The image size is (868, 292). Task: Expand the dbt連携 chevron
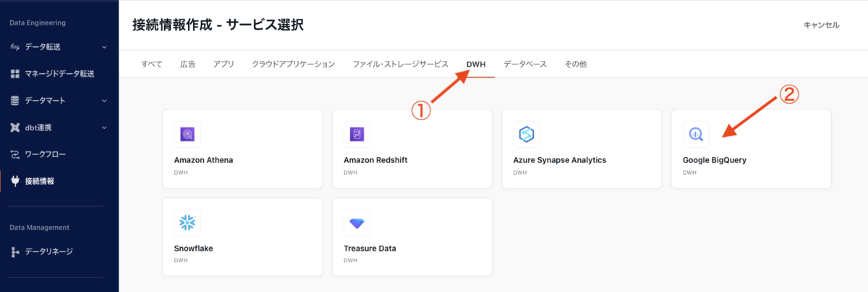point(104,128)
